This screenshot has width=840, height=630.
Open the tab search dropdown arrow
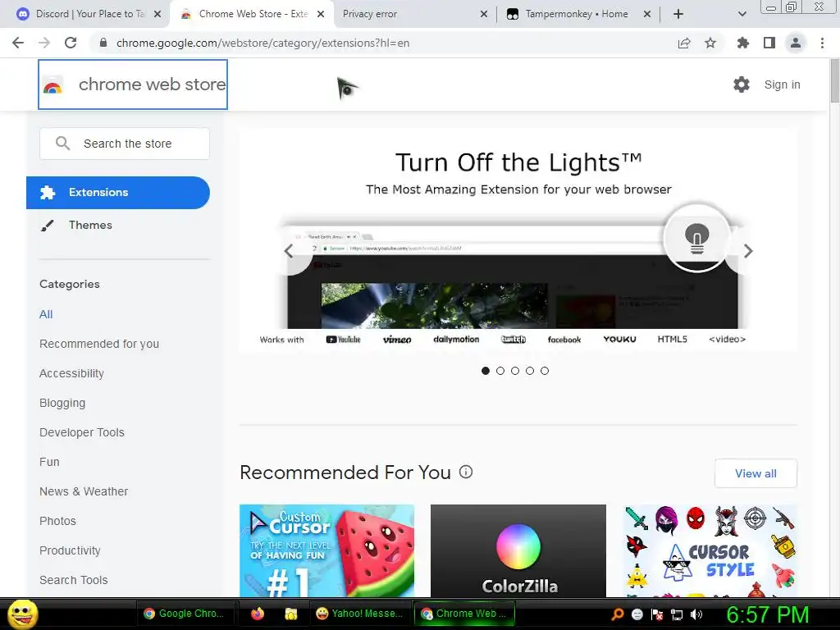pos(742,14)
